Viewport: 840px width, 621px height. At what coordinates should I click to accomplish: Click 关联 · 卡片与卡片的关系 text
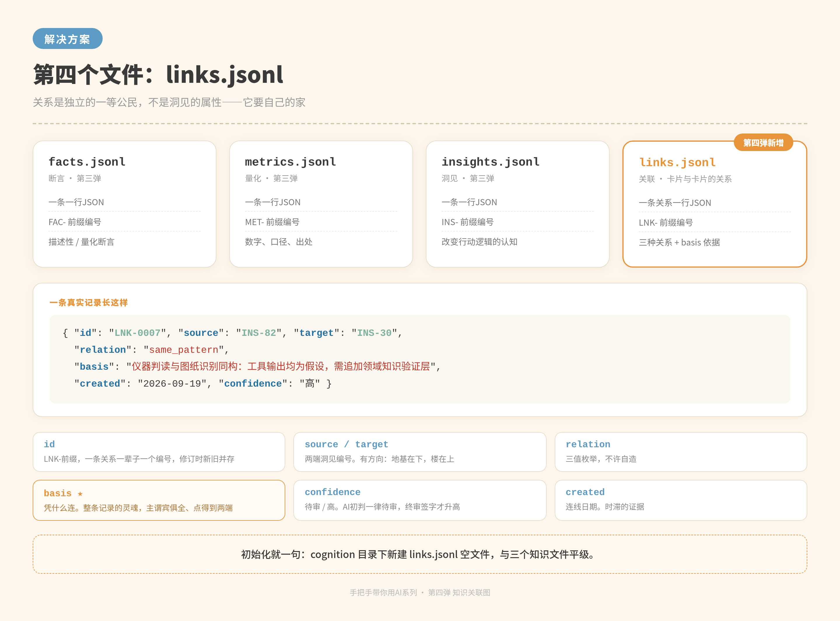click(685, 179)
